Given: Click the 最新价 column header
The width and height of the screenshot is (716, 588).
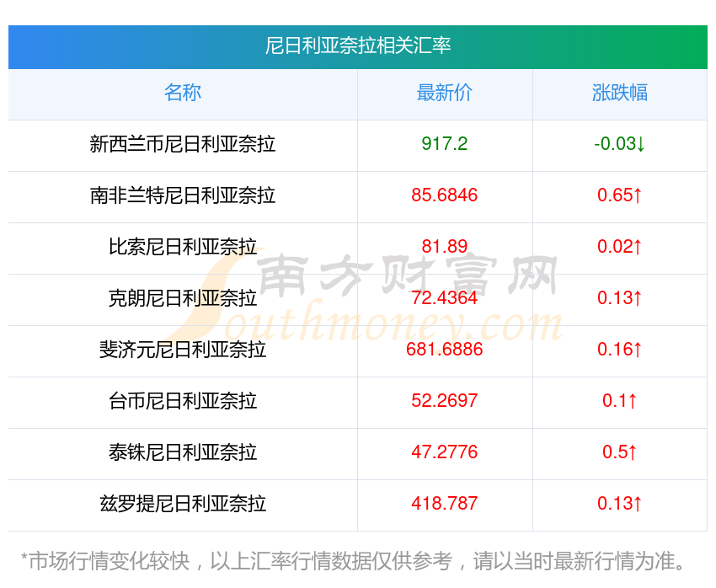Looking at the screenshot, I should coord(444,93).
